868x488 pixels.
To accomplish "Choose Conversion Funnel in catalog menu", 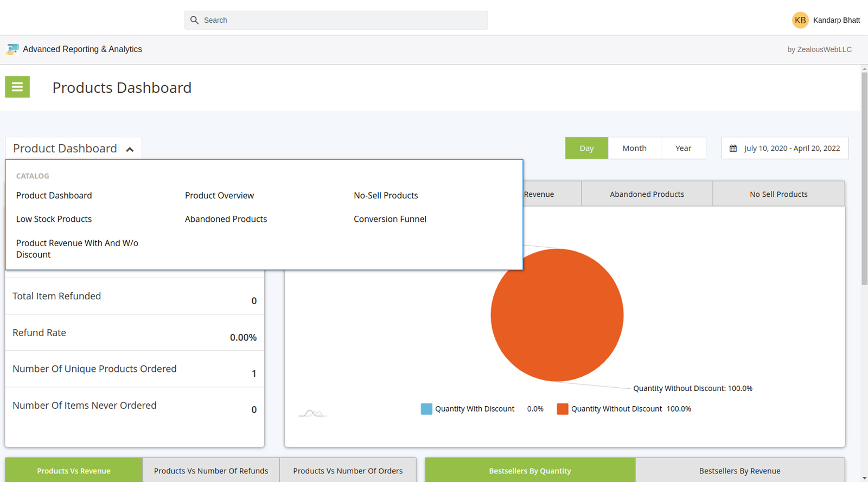I will point(390,219).
